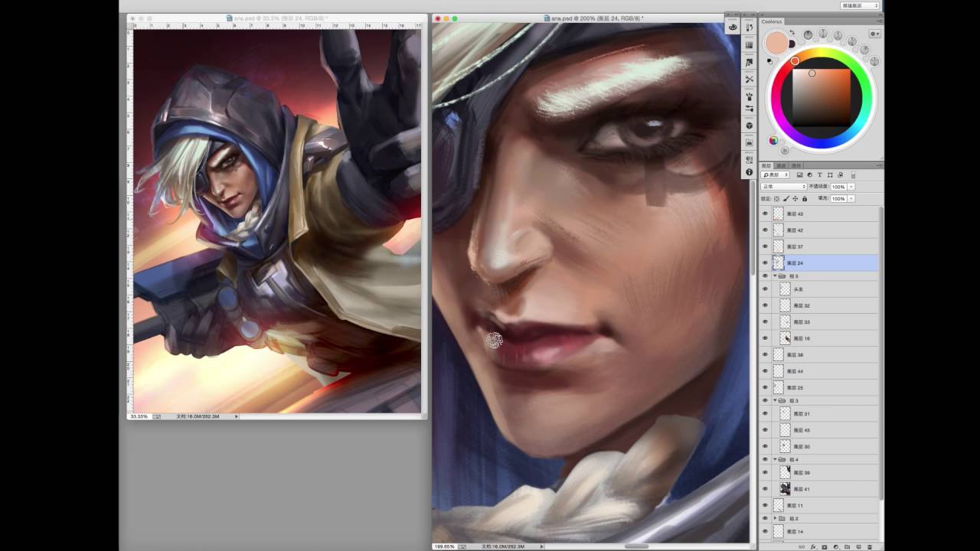Open Coolorus color mixer rainbow icon

point(773,140)
